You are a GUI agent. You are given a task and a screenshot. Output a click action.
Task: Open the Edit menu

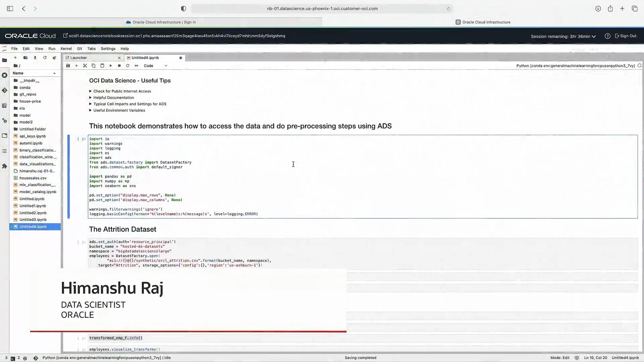pyautogui.click(x=26, y=49)
